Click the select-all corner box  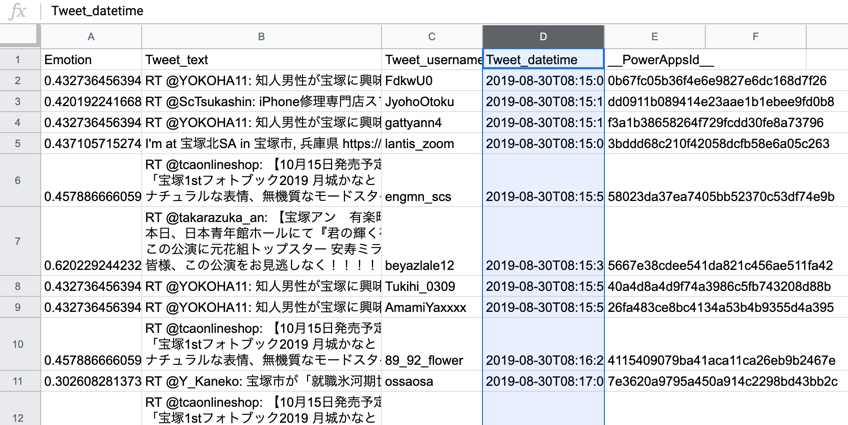[19, 36]
